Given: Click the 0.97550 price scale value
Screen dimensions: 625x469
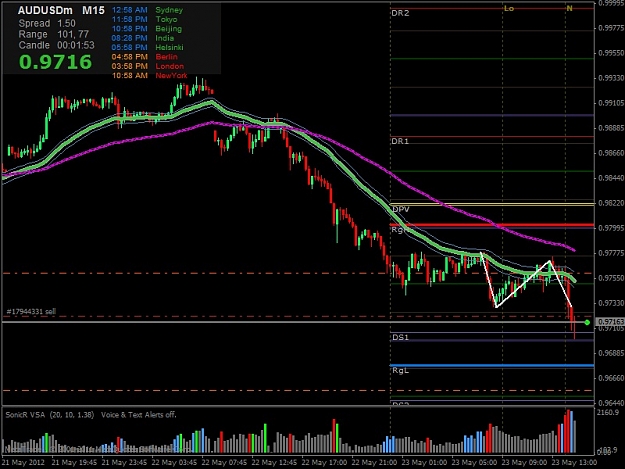Looking at the screenshot, I should (x=611, y=278).
